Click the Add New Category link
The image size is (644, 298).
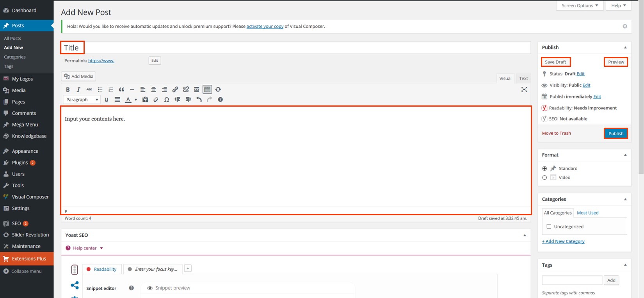point(563,241)
